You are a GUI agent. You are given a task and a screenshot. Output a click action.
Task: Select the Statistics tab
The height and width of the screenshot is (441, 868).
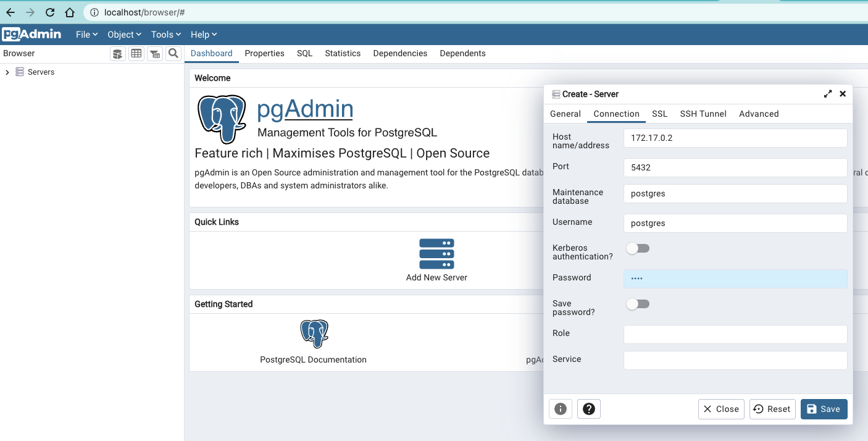click(343, 53)
